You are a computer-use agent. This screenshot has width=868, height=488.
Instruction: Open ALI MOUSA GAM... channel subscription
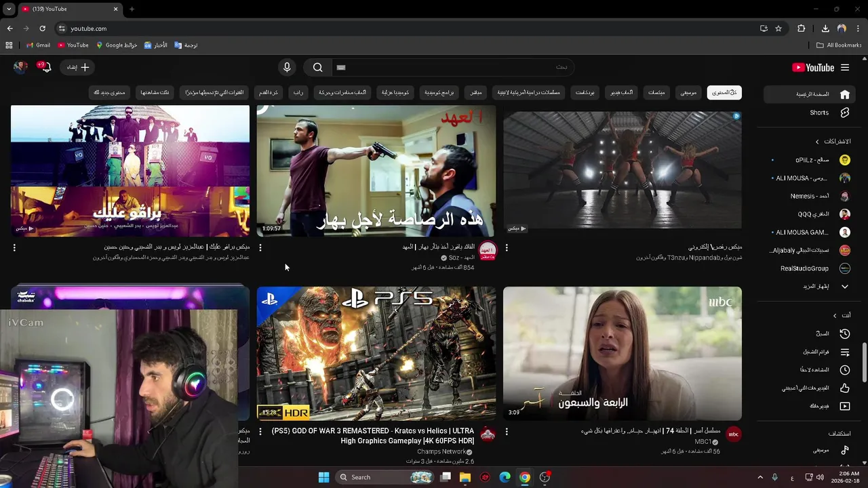[808, 232]
